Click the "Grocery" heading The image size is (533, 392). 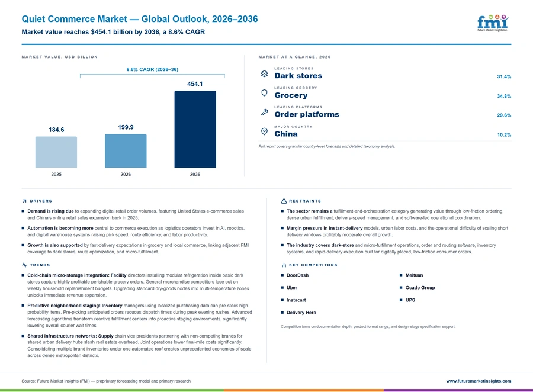pos(291,95)
